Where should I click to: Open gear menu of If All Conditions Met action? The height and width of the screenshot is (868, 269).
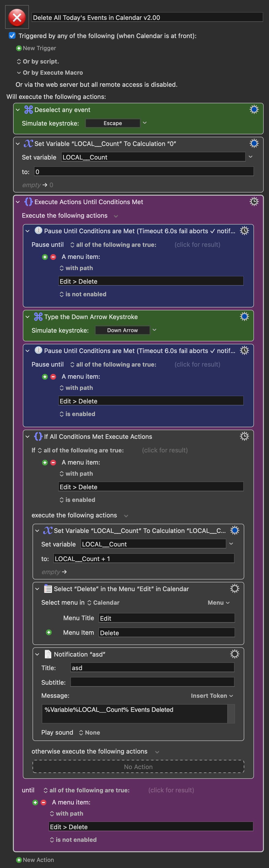tap(244, 436)
